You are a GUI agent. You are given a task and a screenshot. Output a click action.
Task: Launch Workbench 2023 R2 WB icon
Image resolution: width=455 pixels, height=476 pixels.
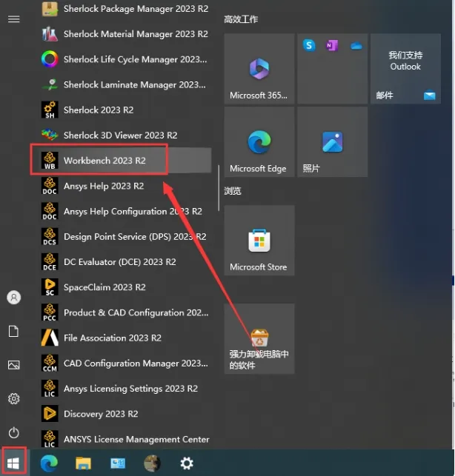tap(50, 161)
